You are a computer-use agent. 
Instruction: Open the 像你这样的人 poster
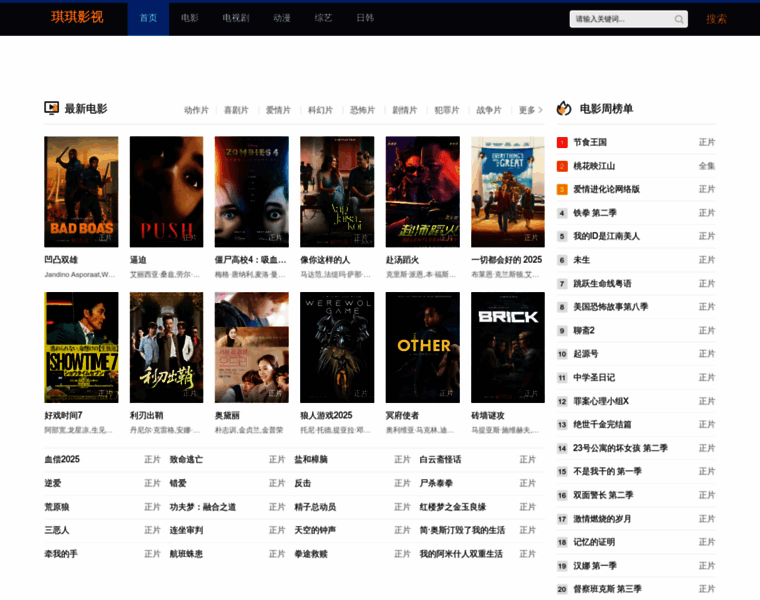(337, 192)
